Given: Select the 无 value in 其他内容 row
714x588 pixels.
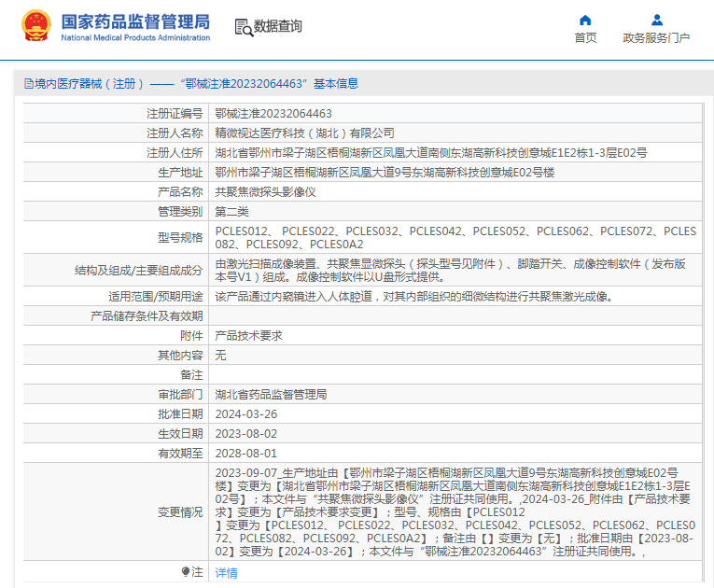Looking at the screenshot, I should pos(220,355).
